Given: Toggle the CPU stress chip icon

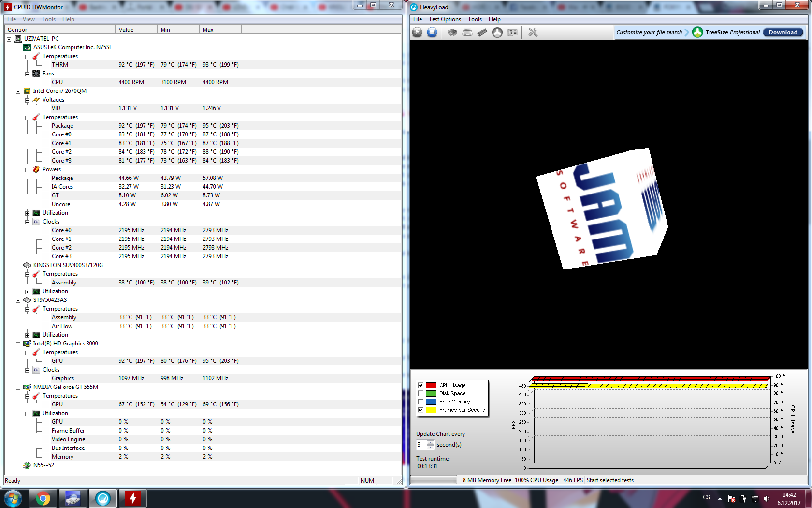Looking at the screenshot, I should pos(452,32).
